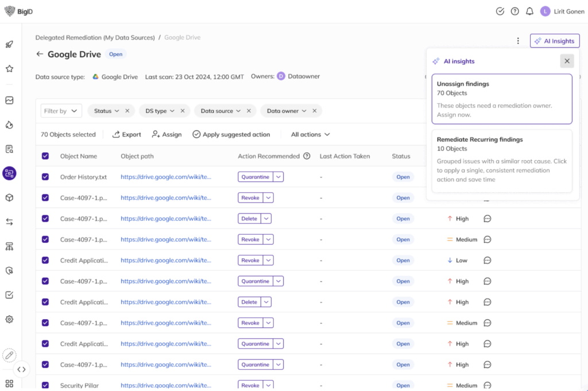The height and width of the screenshot is (391, 588).
Task: Close the AI insights panel
Action: (x=567, y=61)
